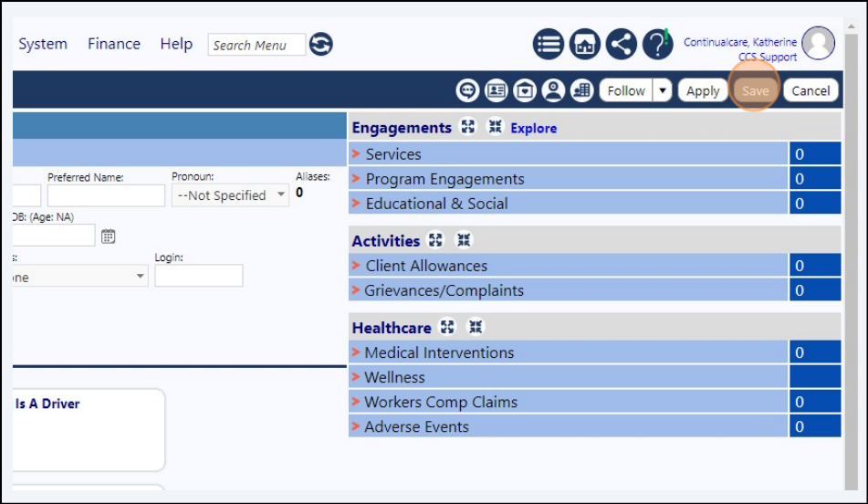Image resolution: width=868 pixels, height=504 pixels.
Task: Open the System menu
Action: click(x=43, y=44)
